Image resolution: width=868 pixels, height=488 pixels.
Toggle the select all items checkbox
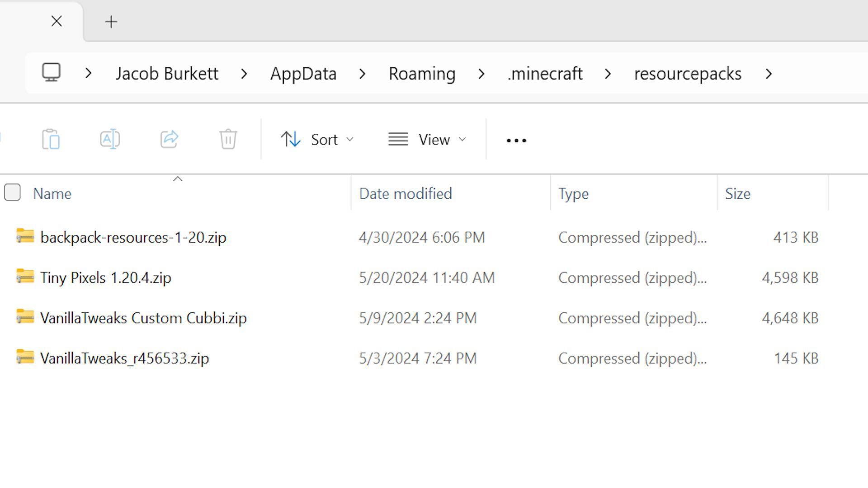pyautogui.click(x=12, y=192)
